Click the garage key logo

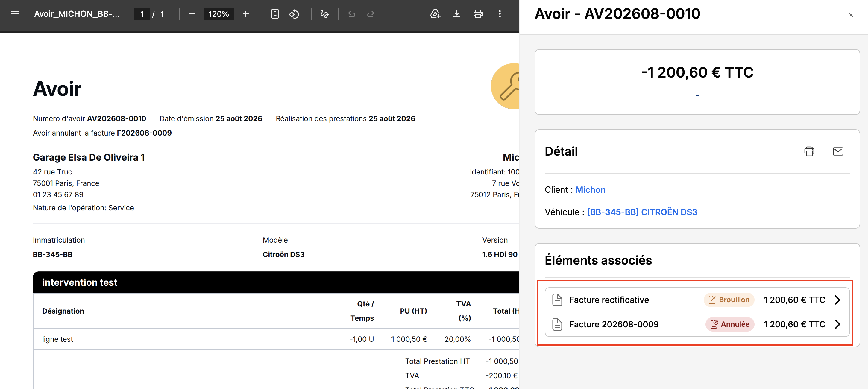point(505,86)
